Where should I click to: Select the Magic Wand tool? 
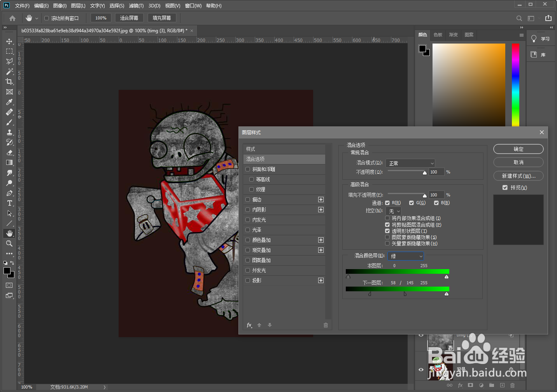click(x=9, y=72)
